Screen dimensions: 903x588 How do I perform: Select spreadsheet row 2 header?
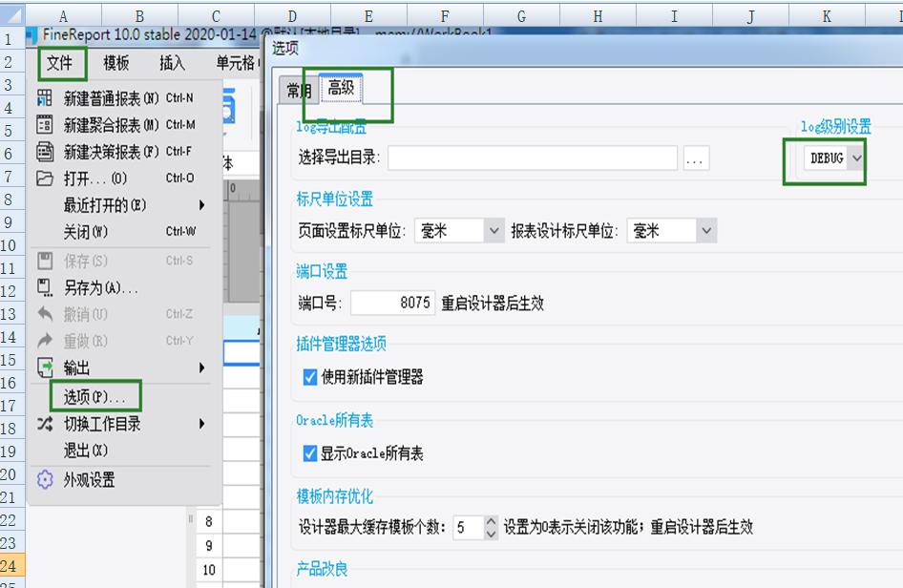[x=12, y=62]
